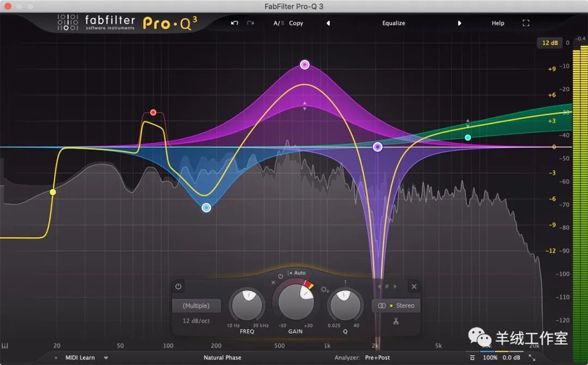This screenshot has height=365, width=588.
Task: Close the band controls panel
Action: 414,287
